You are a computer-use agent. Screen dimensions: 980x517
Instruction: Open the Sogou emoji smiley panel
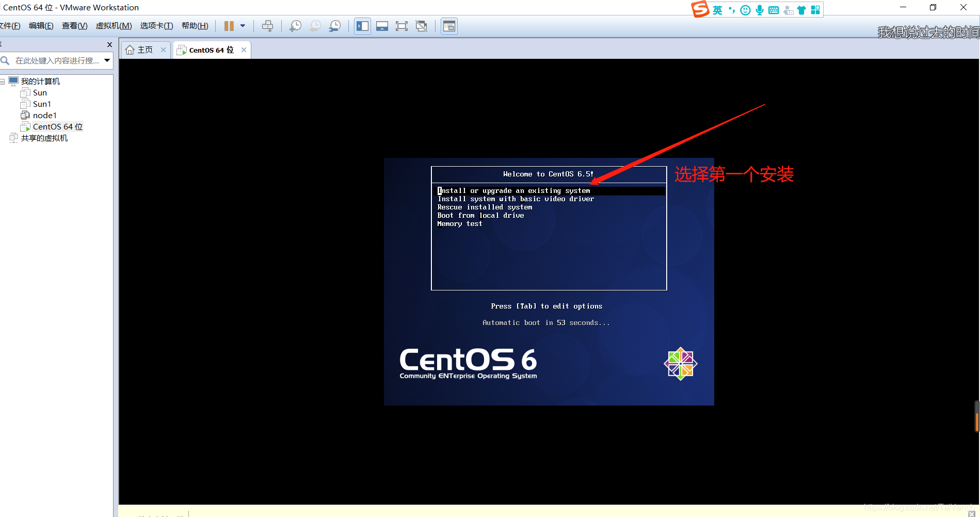pyautogui.click(x=745, y=10)
